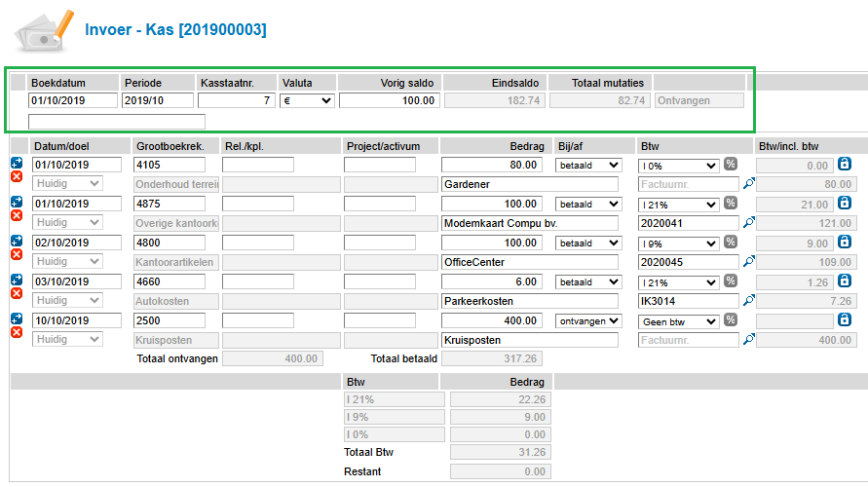Open the 'ontvangen' Bij/af dropdown

click(587, 320)
